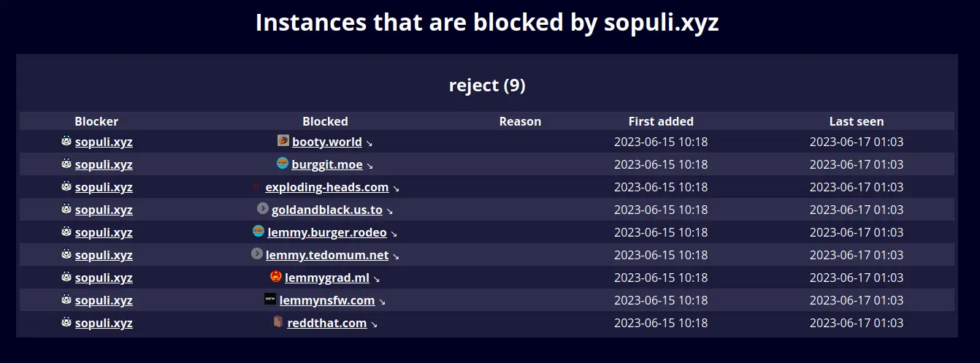
Task: Click the reddthat.com favicon icon
Action: tap(278, 321)
